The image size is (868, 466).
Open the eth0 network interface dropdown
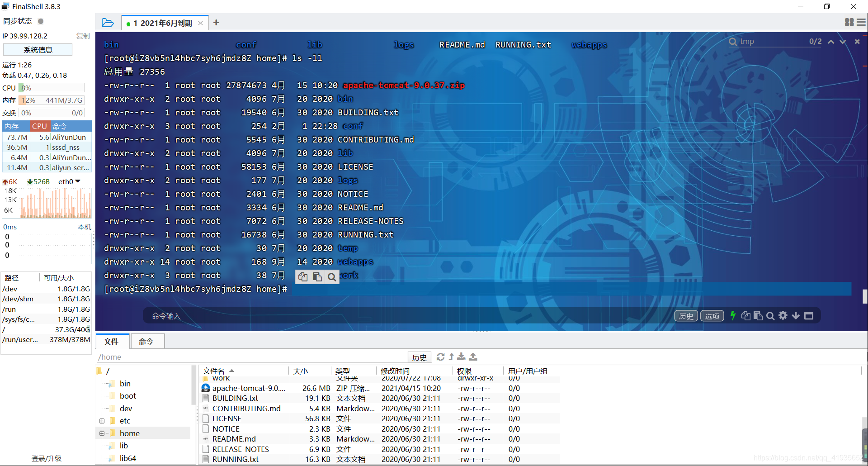pos(69,181)
